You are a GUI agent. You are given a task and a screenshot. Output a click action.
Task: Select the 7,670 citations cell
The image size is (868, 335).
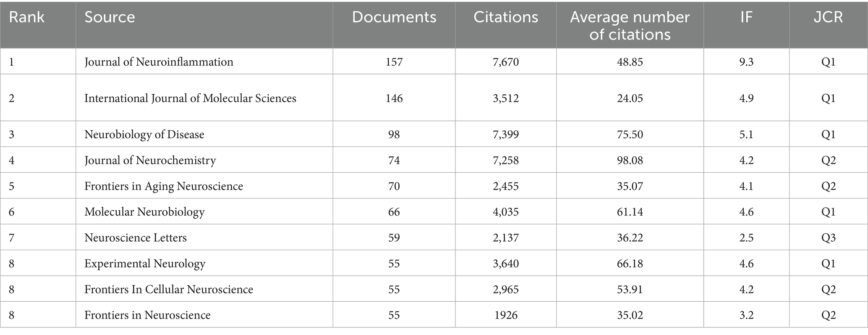pos(505,62)
